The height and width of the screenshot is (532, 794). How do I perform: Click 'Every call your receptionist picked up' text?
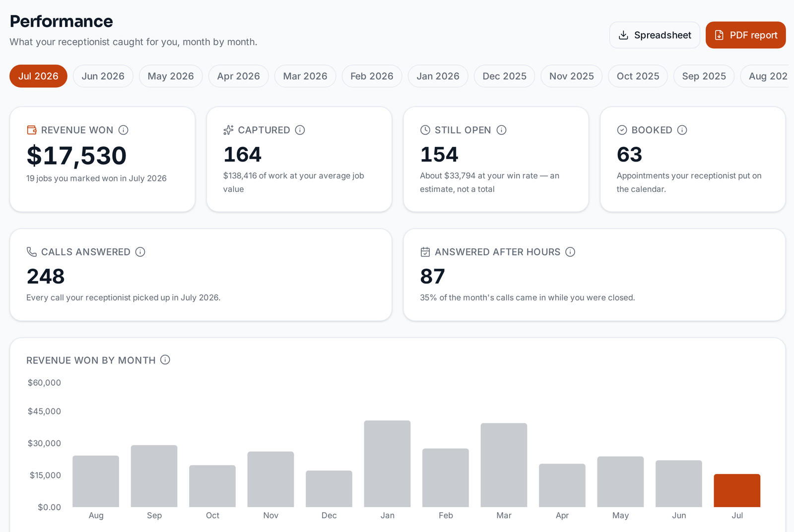coord(124,297)
